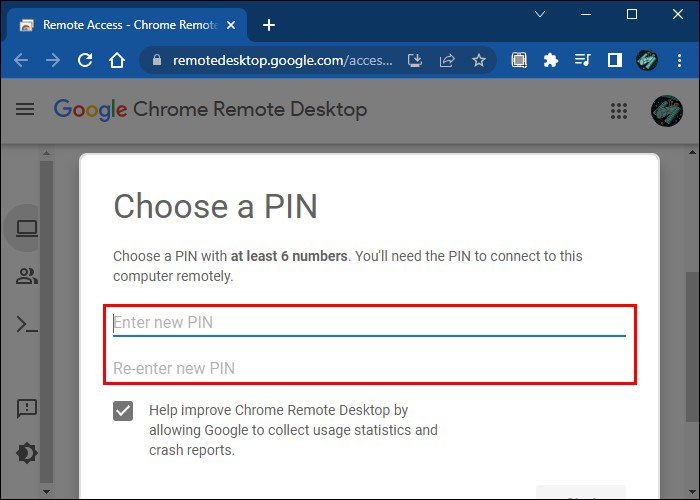Viewport: 700px width, 500px height.
Task: Open a new browser tab
Action: 268,25
